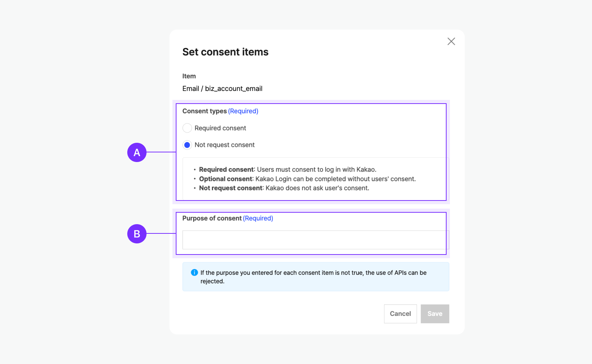The image size is (592, 364).
Task: Click the 'Consent types' section heading
Action: coord(204,111)
